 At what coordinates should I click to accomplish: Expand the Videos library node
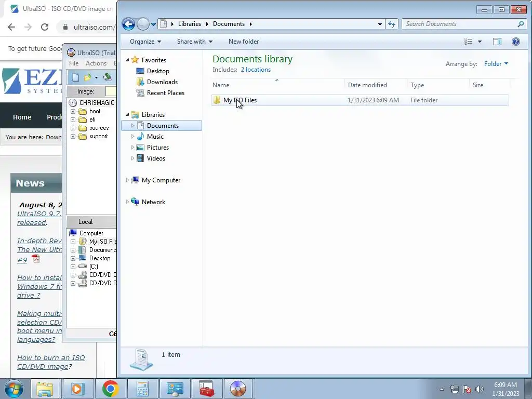pos(132,158)
